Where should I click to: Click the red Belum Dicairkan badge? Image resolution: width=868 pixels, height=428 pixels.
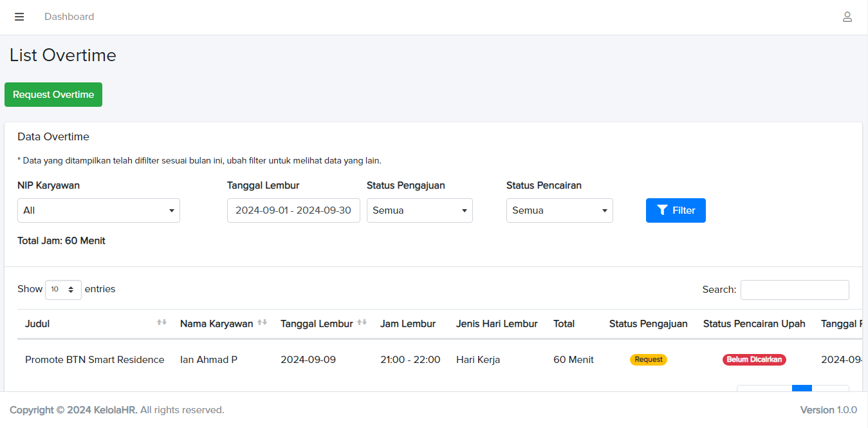754,360
